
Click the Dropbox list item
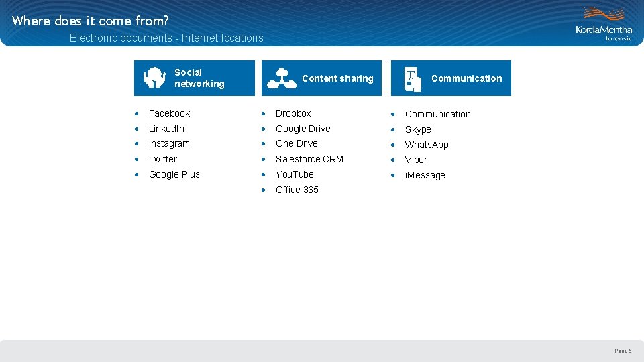pos(293,113)
